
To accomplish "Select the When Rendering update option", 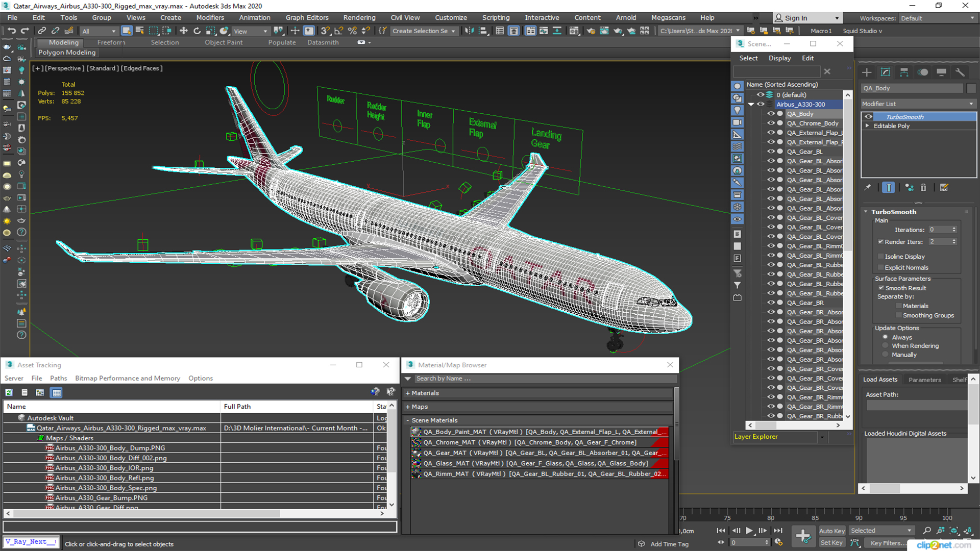I will [x=885, y=346].
